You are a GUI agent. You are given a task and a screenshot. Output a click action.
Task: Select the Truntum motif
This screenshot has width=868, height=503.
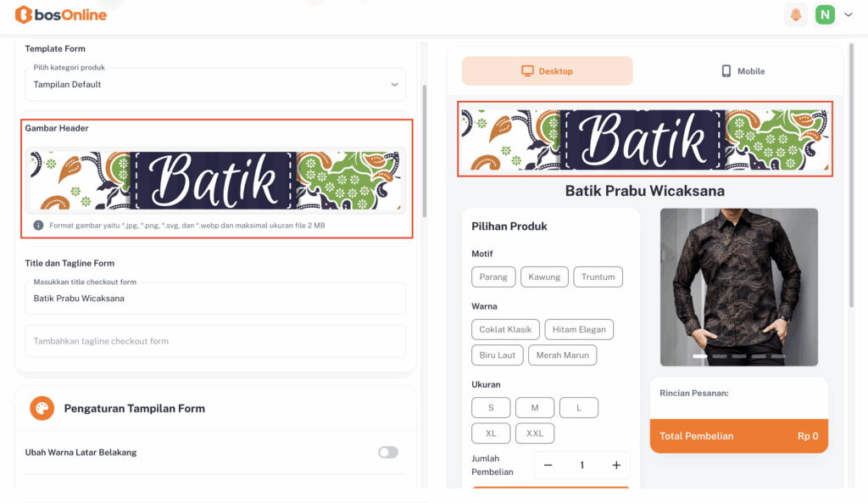pos(598,277)
